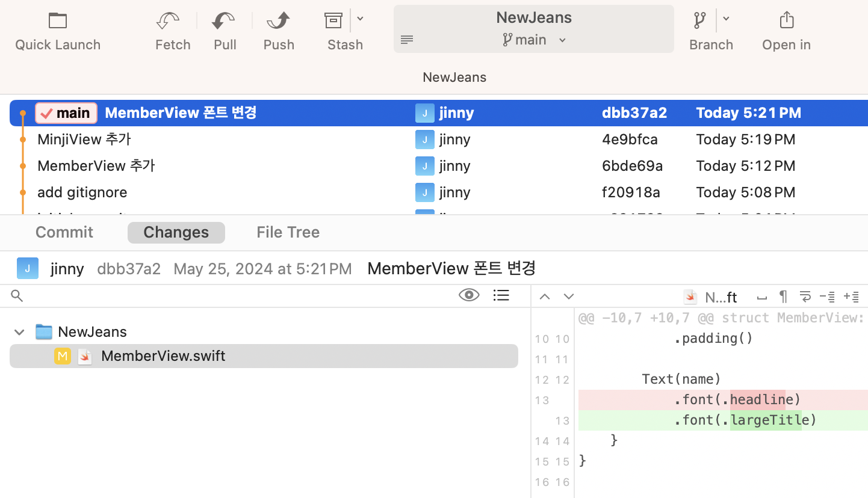This screenshot has height=498, width=868.
Task: Click the yellow M modified badge
Action: pyautogui.click(x=63, y=356)
